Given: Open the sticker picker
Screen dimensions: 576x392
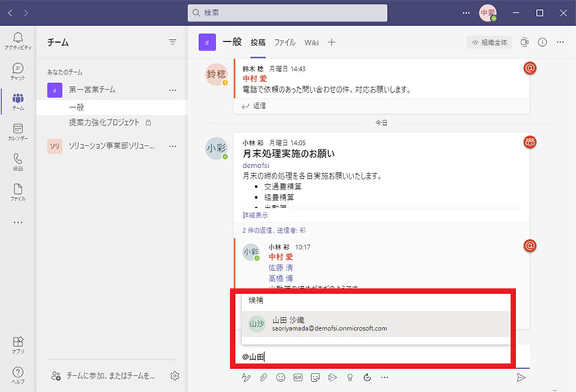Looking at the screenshot, I should point(315,377).
